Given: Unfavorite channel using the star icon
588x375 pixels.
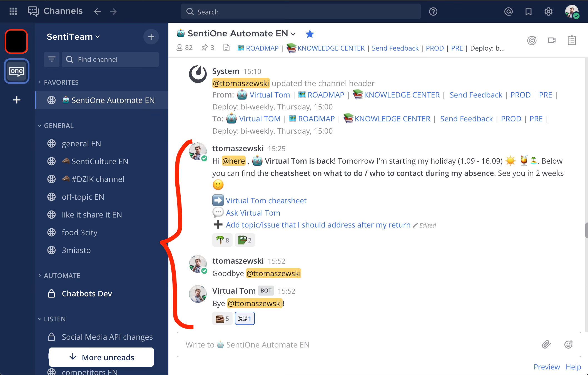Looking at the screenshot, I should [310, 34].
